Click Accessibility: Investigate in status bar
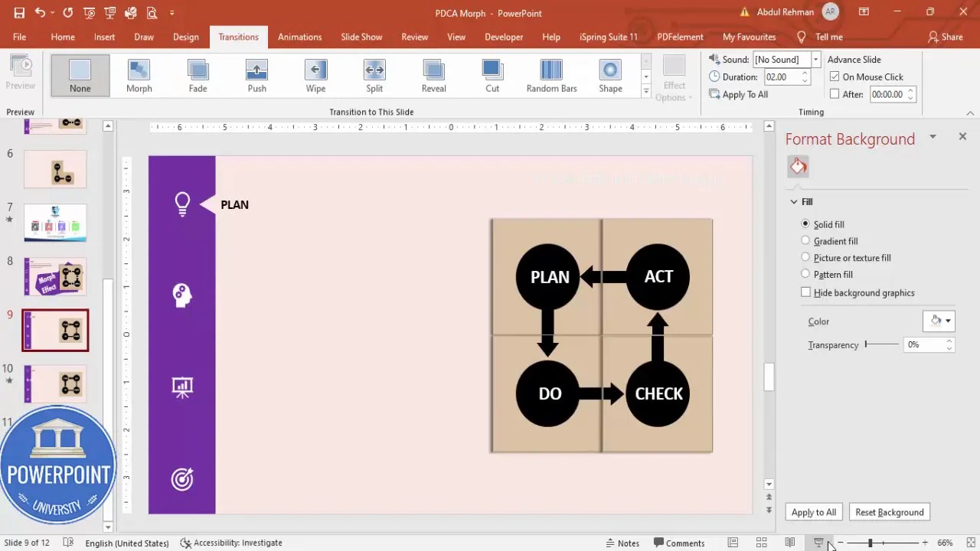 tap(231, 543)
